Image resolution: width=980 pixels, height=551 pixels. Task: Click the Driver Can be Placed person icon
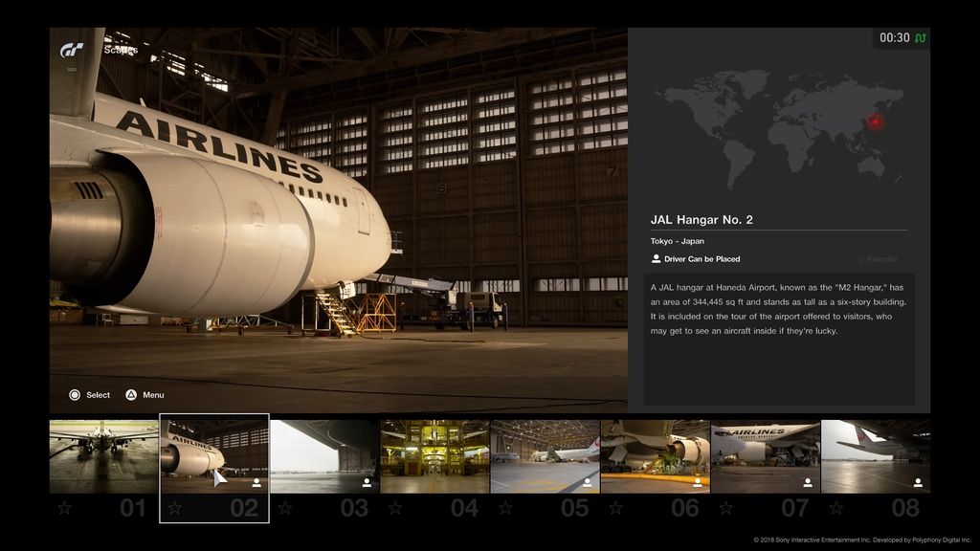(657, 259)
